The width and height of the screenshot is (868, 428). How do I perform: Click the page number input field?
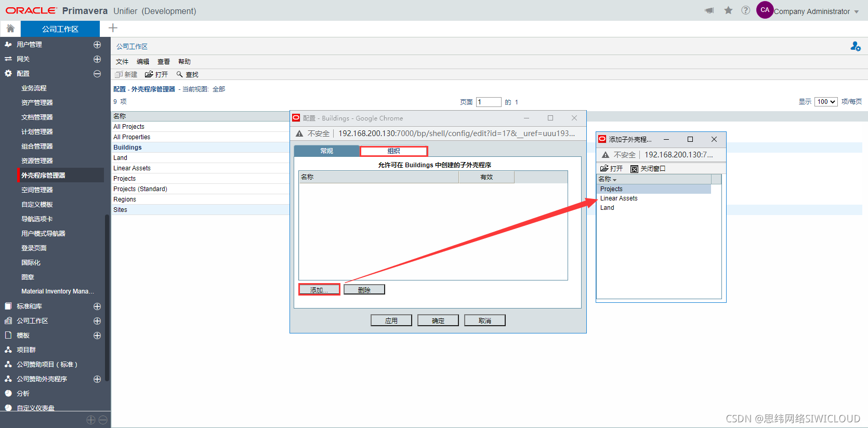(x=489, y=102)
